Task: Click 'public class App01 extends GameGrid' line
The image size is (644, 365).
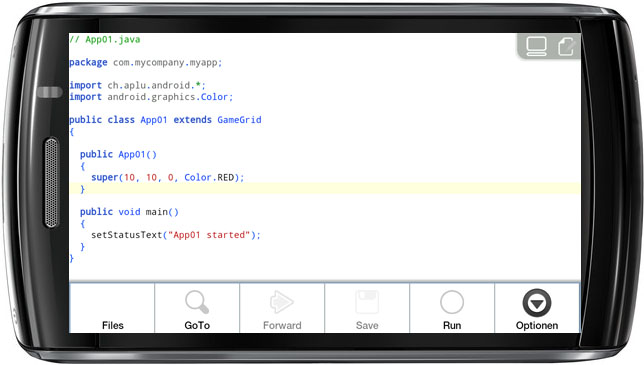Action: (x=165, y=120)
